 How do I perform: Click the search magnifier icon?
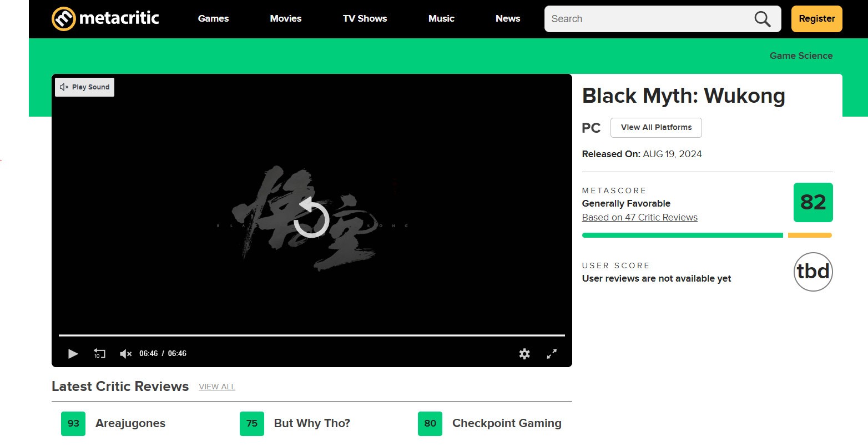point(763,19)
